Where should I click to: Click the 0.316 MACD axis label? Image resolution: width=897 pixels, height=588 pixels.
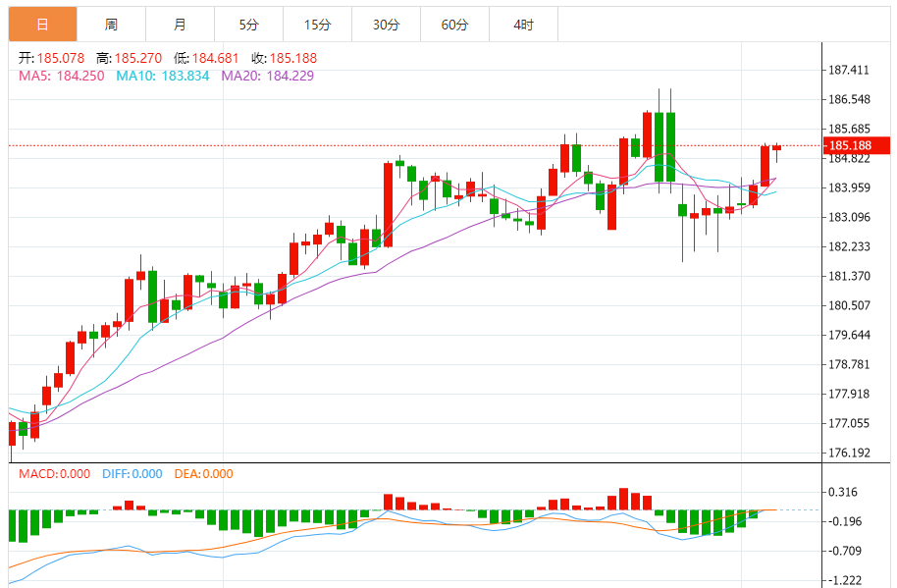844,493
